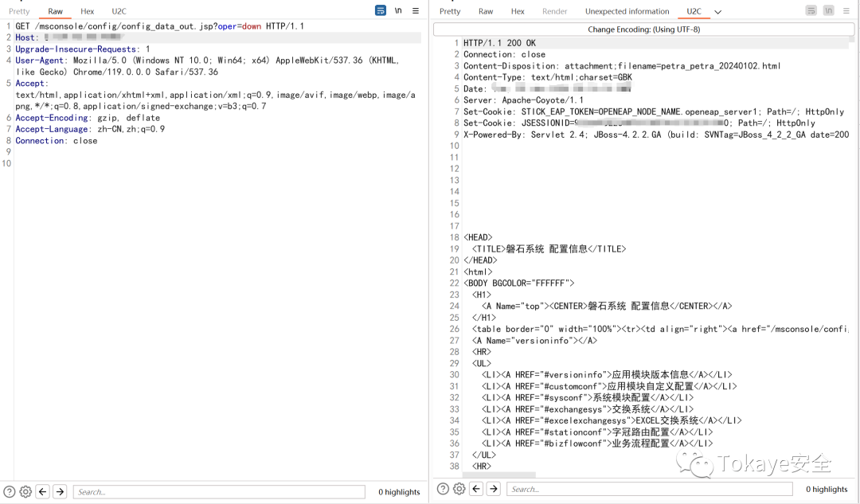
Task: Open the U2C tab in request panel
Action: tap(119, 11)
